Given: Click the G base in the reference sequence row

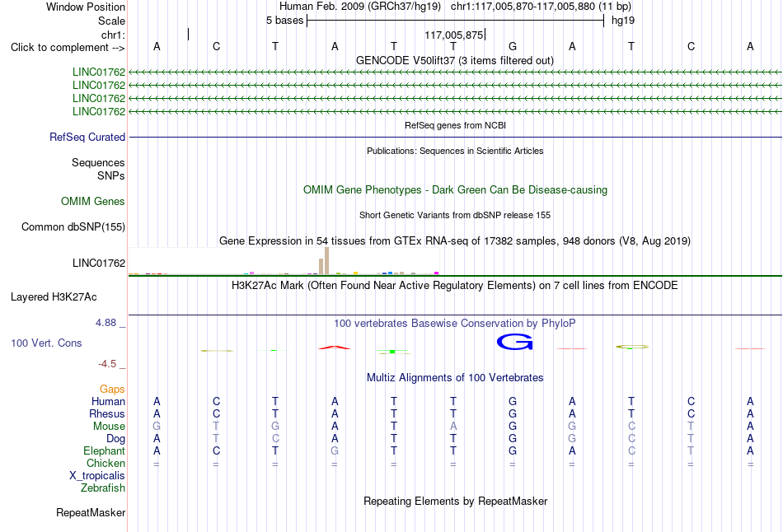Looking at the screenshot, I should click(513, 46).
